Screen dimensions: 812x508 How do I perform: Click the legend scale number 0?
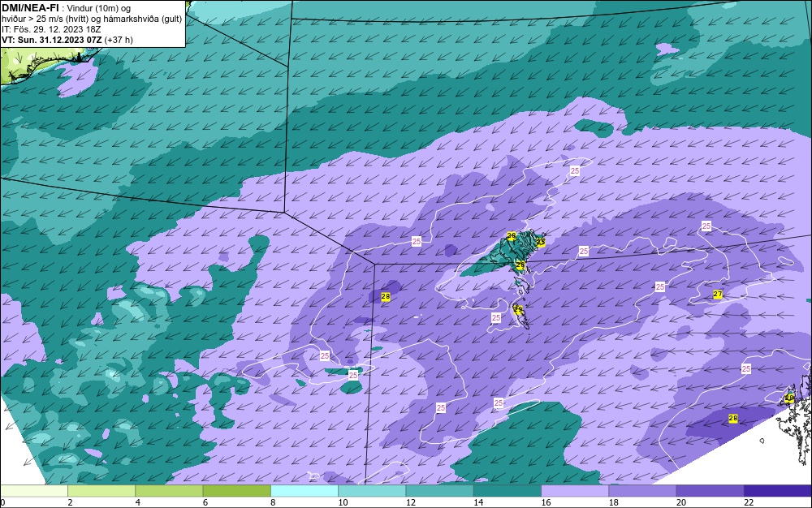tap(2, 502)
